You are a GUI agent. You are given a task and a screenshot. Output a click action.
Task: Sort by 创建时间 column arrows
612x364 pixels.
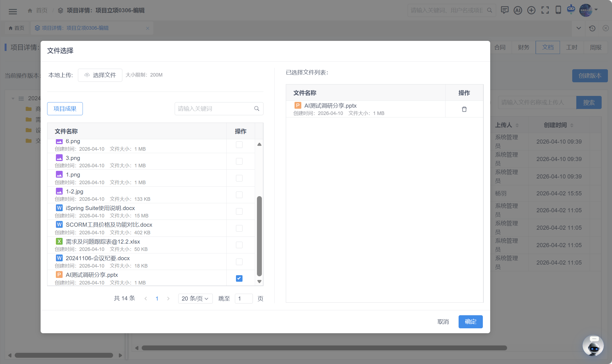[572, 125]
